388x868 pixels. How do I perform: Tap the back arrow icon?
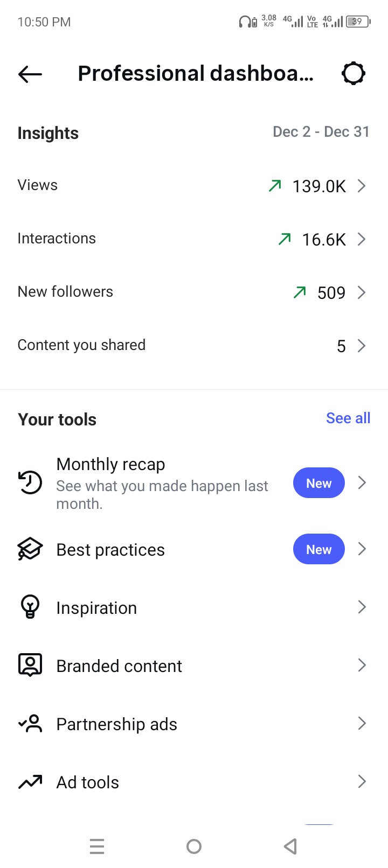(30, 74)
